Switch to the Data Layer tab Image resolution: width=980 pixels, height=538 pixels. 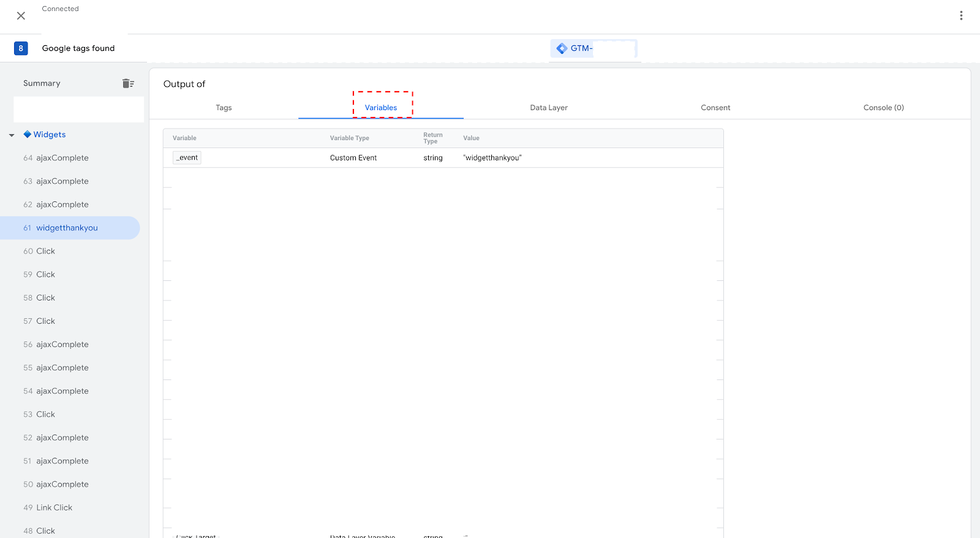coord(549,108)
